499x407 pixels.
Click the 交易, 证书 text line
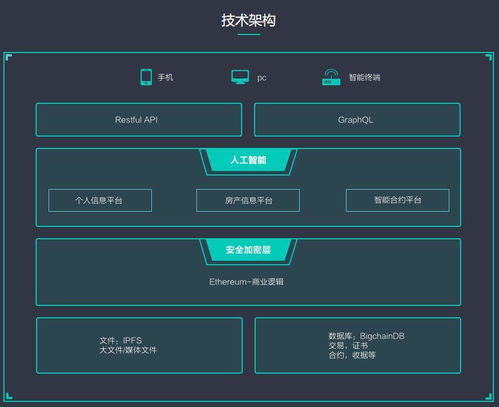[348, 346]
